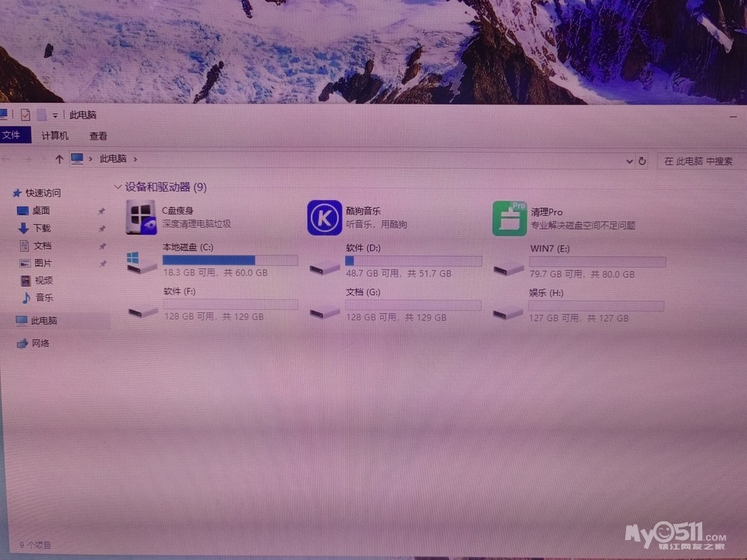Switch to the 计算机 ribbon tab
The width and height of the screenshot is (747, 560).
(55, 136)
